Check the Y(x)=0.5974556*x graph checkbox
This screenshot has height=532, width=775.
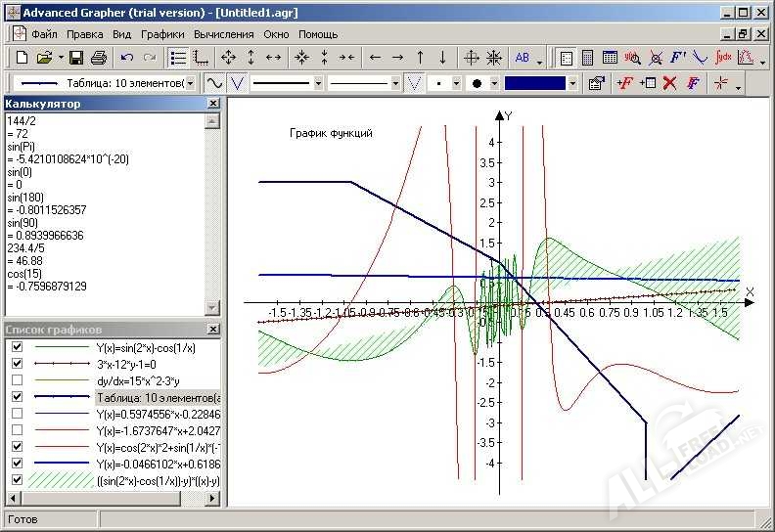(17, 413)
